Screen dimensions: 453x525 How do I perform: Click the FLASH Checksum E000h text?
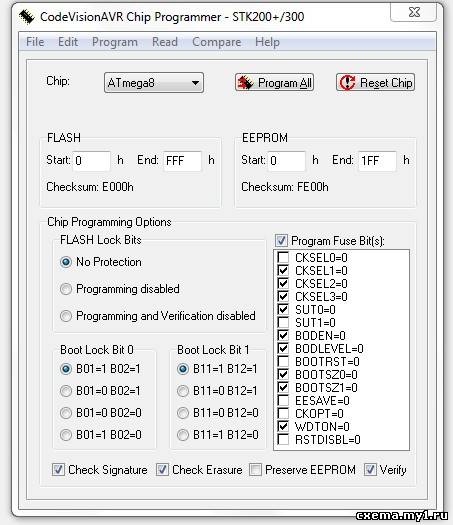coord(90,186)
